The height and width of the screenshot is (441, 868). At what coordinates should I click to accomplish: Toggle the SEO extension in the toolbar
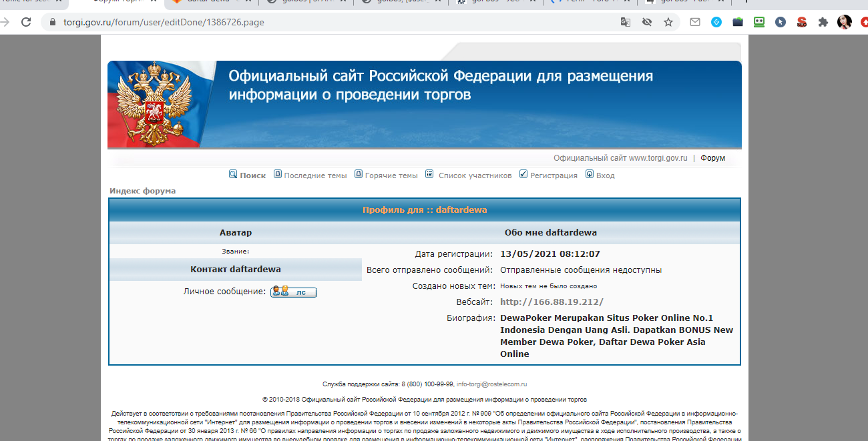(801, 21)
